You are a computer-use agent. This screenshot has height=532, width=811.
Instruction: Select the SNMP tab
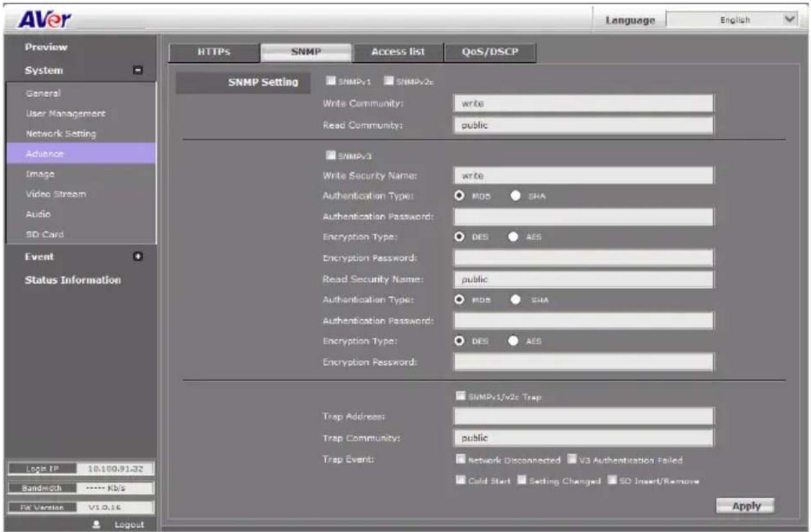[306, 53]
